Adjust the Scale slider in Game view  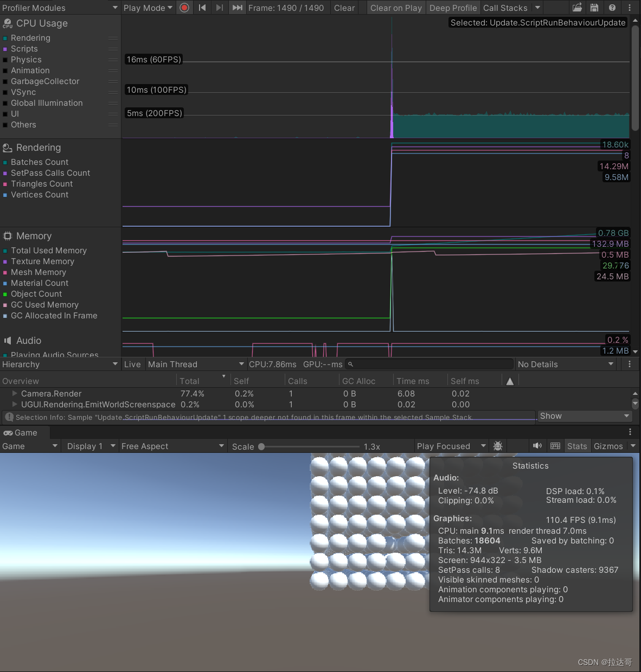point(262,446)
